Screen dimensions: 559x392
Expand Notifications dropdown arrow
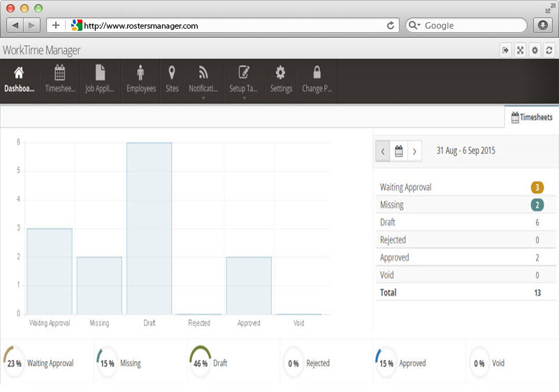(203, 98)
